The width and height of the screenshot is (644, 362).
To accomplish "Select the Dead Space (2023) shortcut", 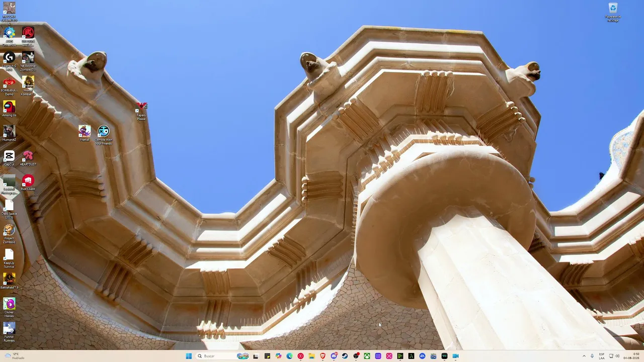I will [9, 210].
